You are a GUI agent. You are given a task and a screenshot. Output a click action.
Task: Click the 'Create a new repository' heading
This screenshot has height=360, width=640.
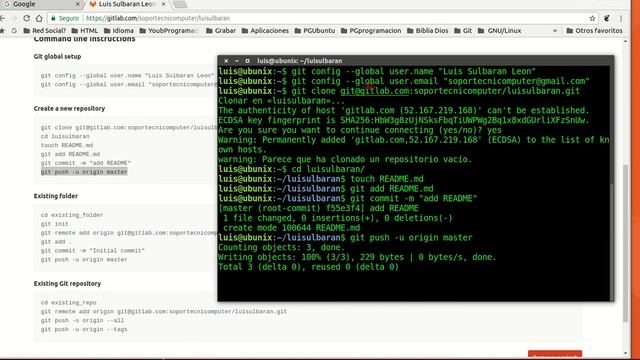(x=69, y=109)
